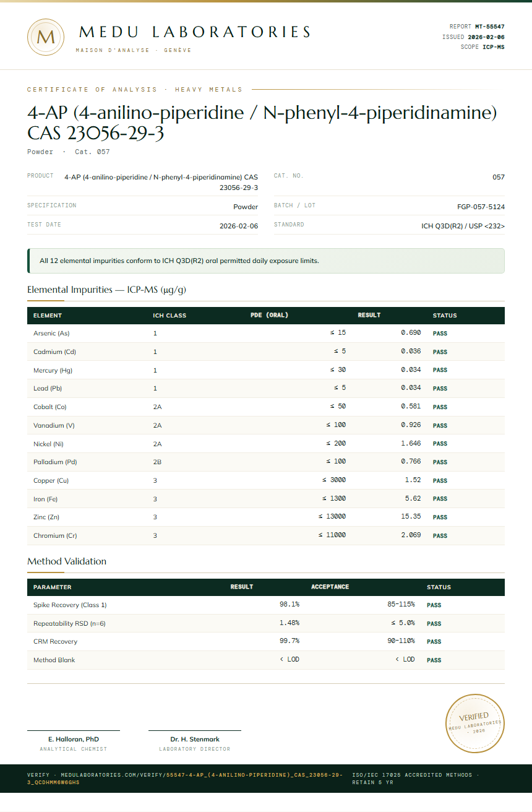Click Copper PDE limit ≤ 3000
The height and width of the screenshot is (812, 532).
coord(334,480)
